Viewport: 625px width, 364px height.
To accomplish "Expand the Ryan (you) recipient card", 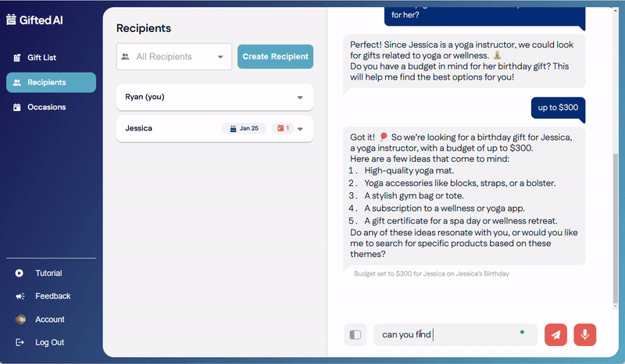I will 300,98.
